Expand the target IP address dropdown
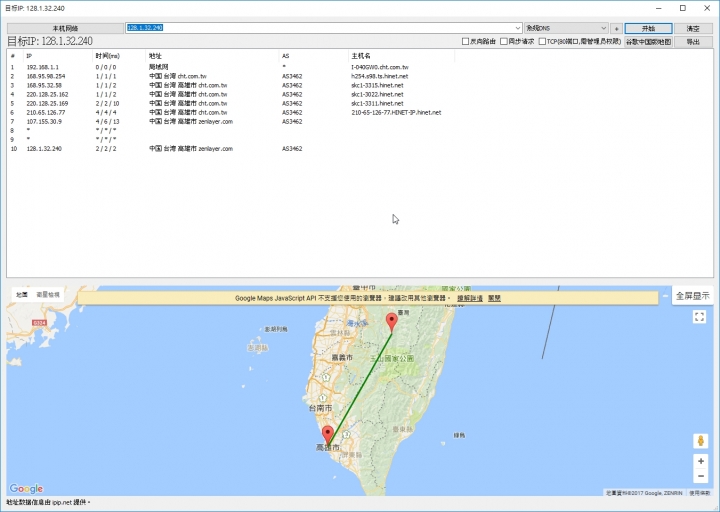720x512 pixels. click(518, 28)
